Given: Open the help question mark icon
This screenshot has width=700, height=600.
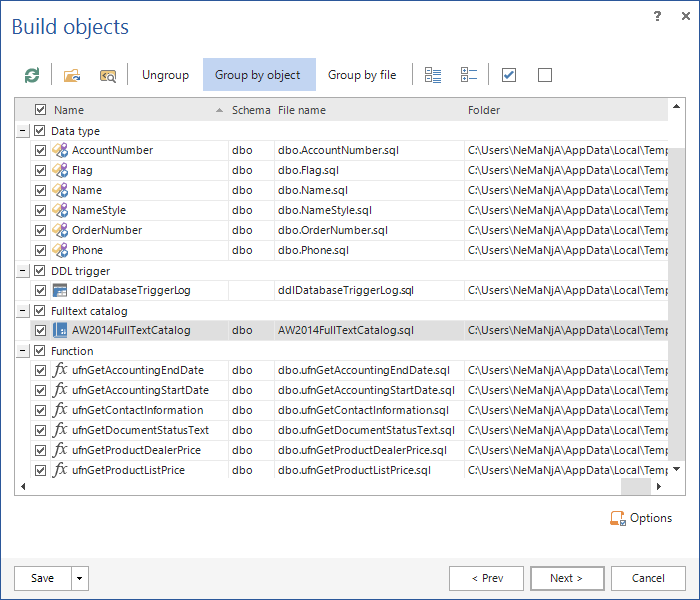Looking at the screenshot, I should (x=657, y=16).
